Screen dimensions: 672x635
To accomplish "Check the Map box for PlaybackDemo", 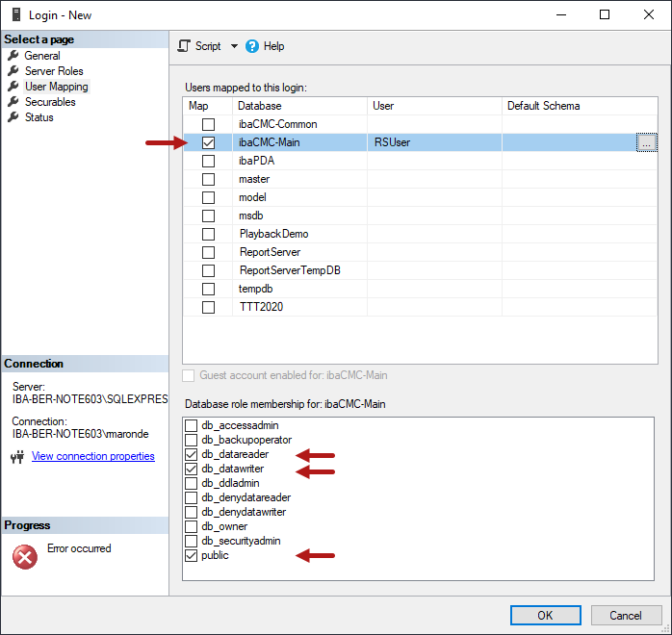I will tap(208, 234).
